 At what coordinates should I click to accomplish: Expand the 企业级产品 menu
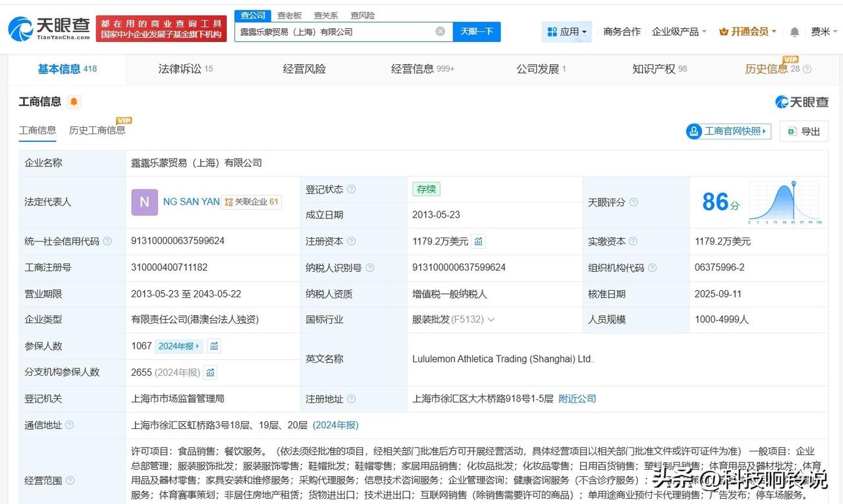click(679, 32)
